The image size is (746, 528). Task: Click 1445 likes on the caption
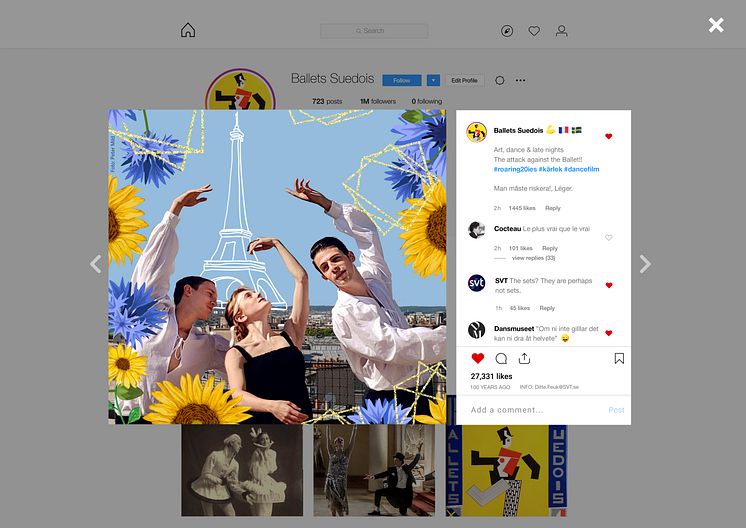(x=522, y=208)
